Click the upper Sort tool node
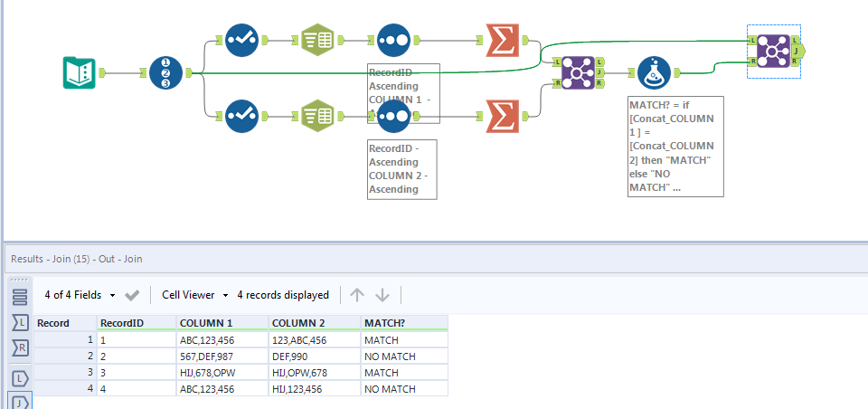 (392, 40)
